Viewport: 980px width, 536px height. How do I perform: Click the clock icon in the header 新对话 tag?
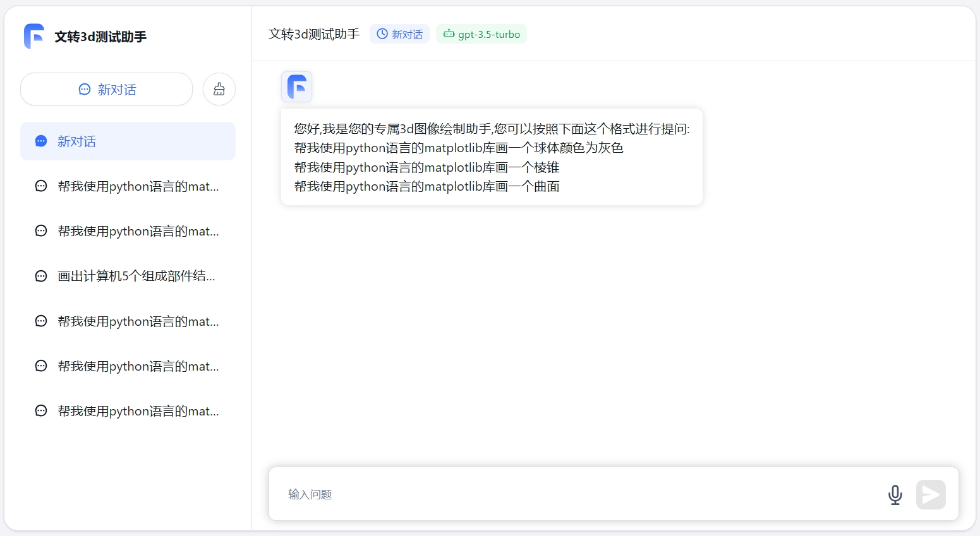pos(382,34)
